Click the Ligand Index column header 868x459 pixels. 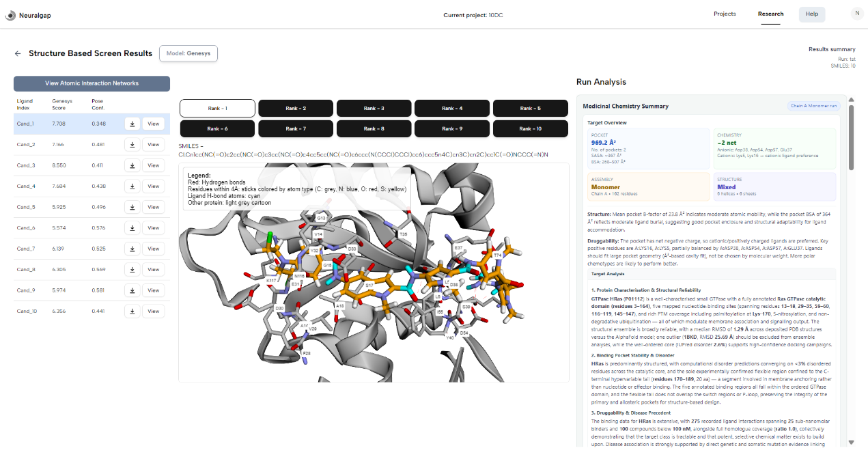tap(25, 103)
